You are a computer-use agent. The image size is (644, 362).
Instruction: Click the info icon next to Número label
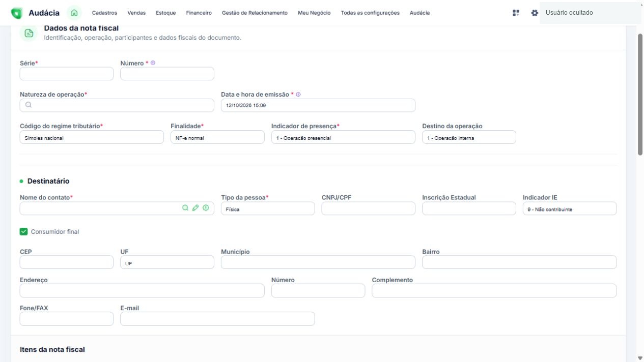click(x=153, y=63)
